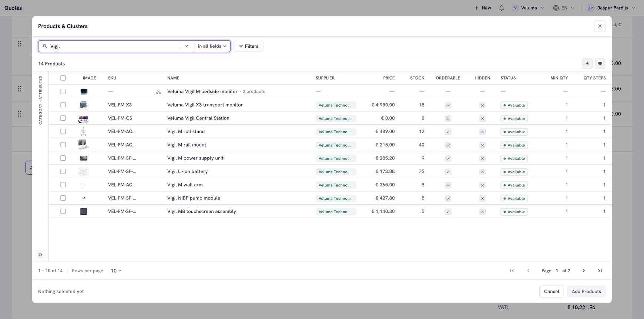Click hidden cross icon for Vigil Li-ion battery
Viewport: 644px width, 319px height.
(x=482, y=172)
